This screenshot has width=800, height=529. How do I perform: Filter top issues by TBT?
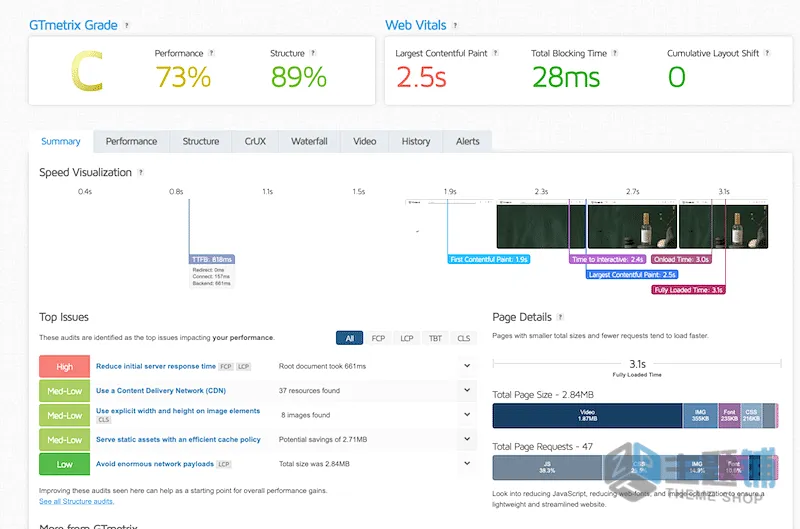tap(435, 338)
